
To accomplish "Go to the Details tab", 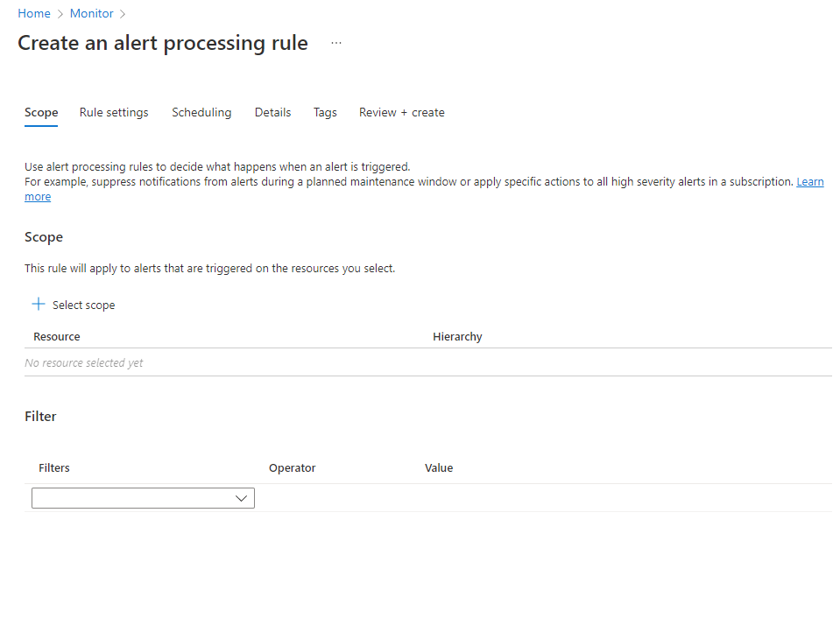I will pyautogui.click(x=272, y=112).
